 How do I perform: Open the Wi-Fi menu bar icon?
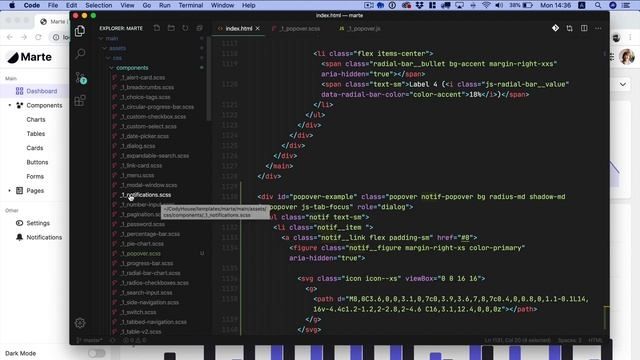tap(486, 5)
